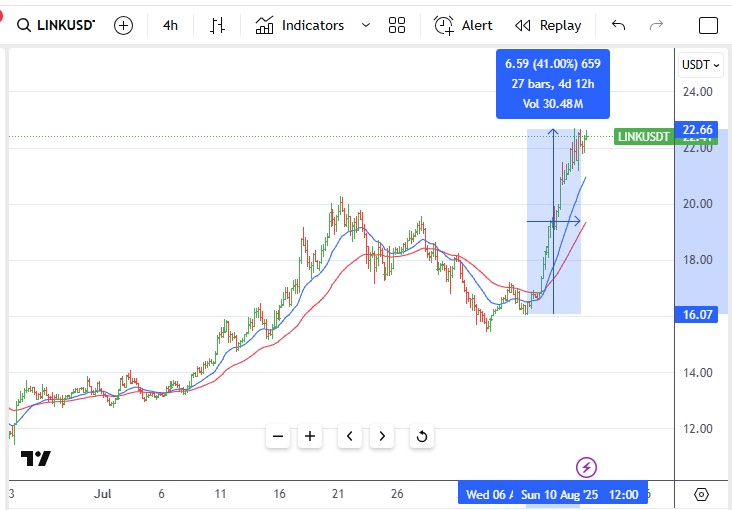Click the 24.00 price axis value
Viewport: 732px width, 510px height.
click(697, 92)
